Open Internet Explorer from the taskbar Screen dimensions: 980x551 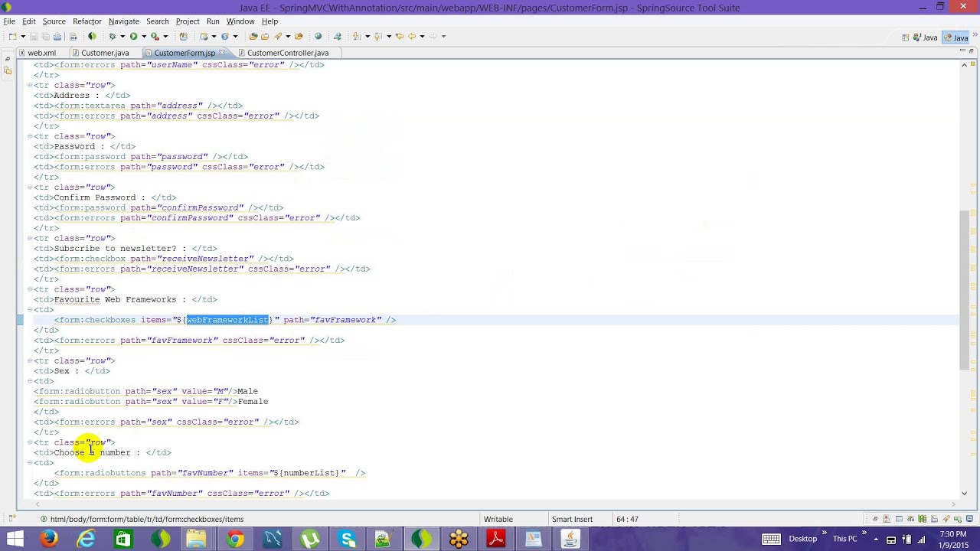point(86,539)
